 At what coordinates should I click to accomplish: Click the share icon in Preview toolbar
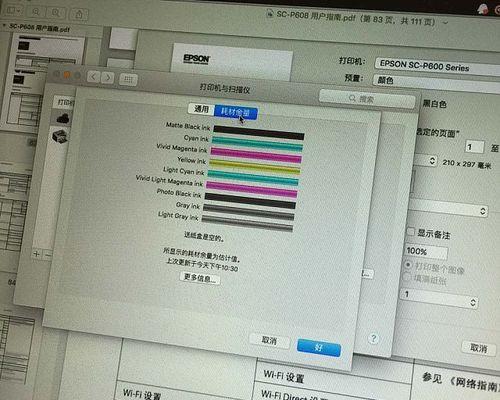[x=79, y=14]
